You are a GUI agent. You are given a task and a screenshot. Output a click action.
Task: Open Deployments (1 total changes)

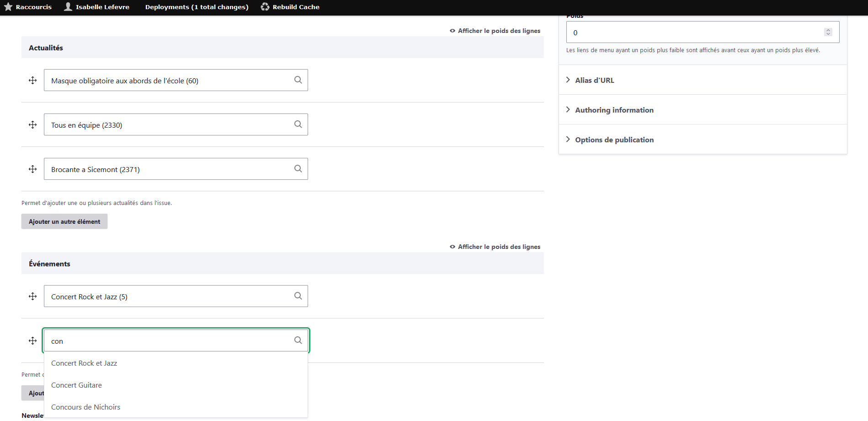click(197, 7)
